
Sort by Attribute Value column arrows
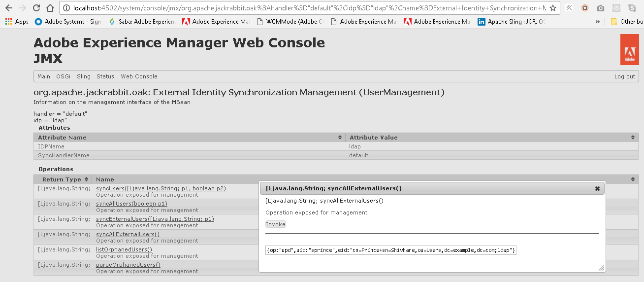[633, 138]
